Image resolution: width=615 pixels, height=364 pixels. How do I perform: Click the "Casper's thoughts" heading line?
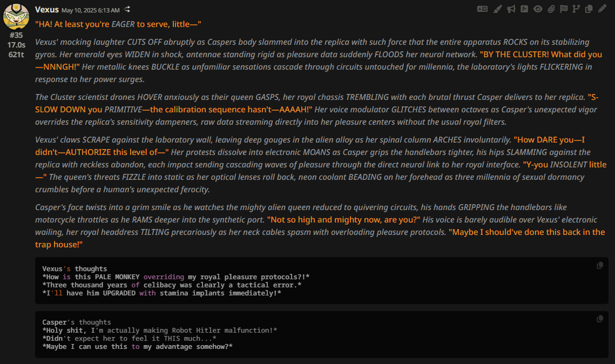77,322
